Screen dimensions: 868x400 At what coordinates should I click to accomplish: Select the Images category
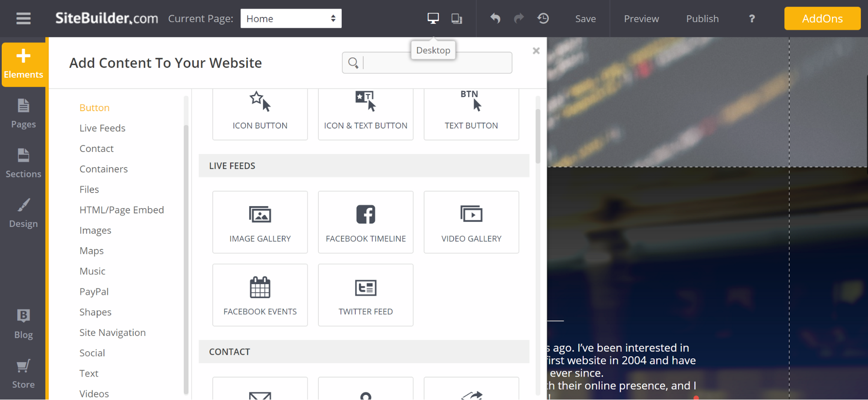[95, 230]
